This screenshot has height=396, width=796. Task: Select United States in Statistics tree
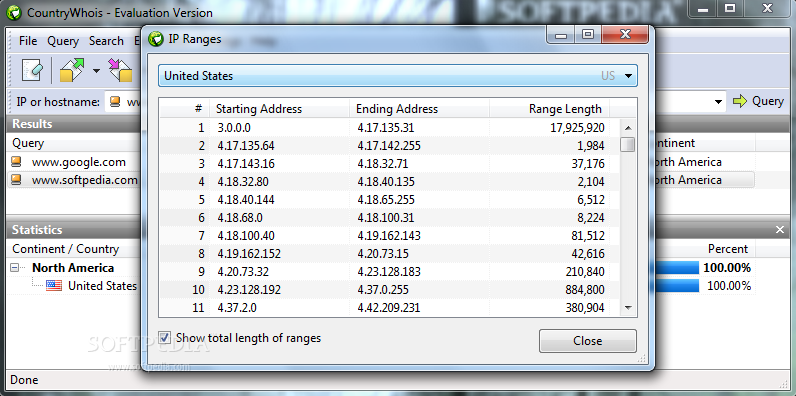(x=103, y=286)
